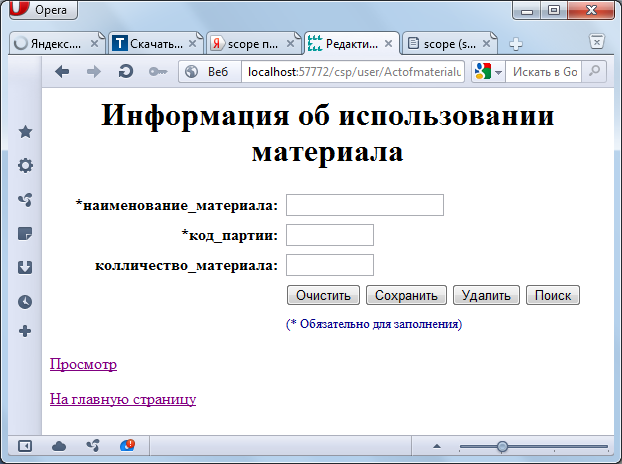Open the Opera main menu button
The image size is (622, 464).
coord(43,10)
